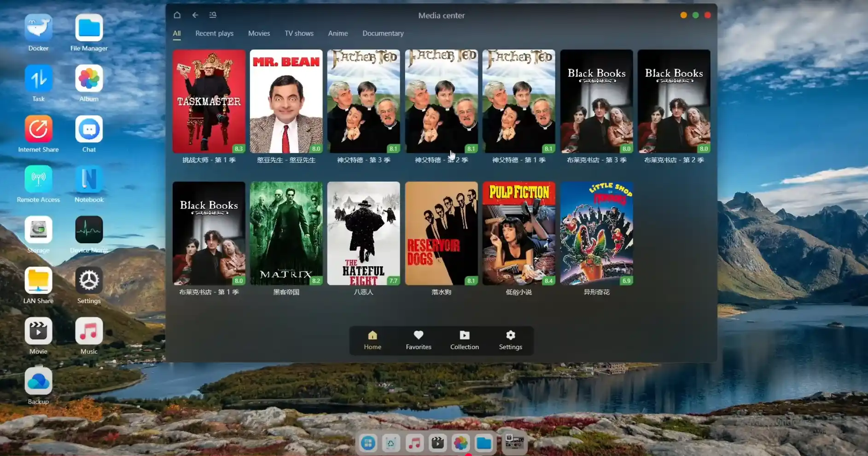Click the title 异形奇花

596,292
